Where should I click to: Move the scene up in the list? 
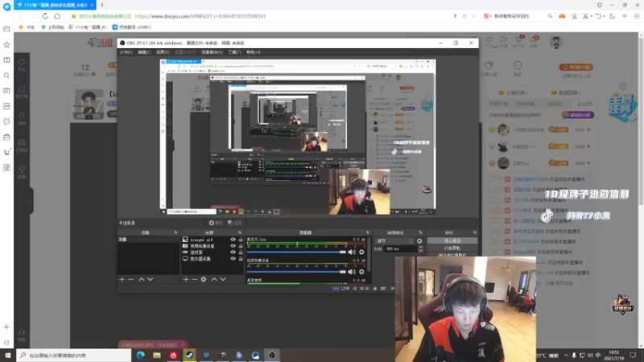pos(142,279)
